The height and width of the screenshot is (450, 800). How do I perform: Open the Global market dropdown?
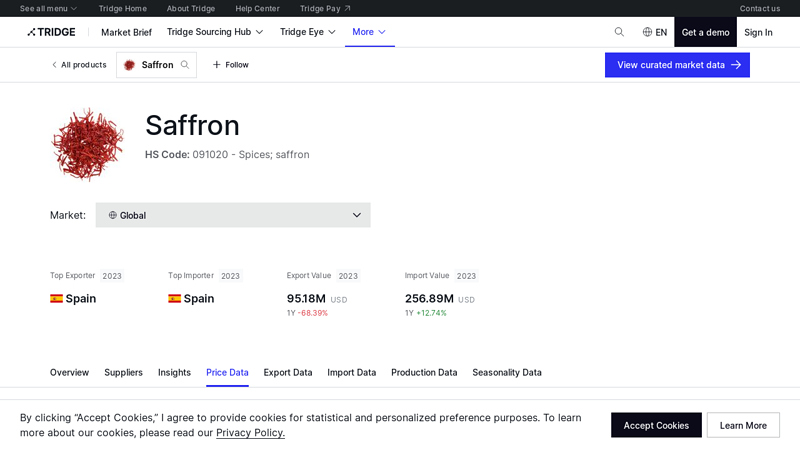pyautogui.click(x=233, y=215)
